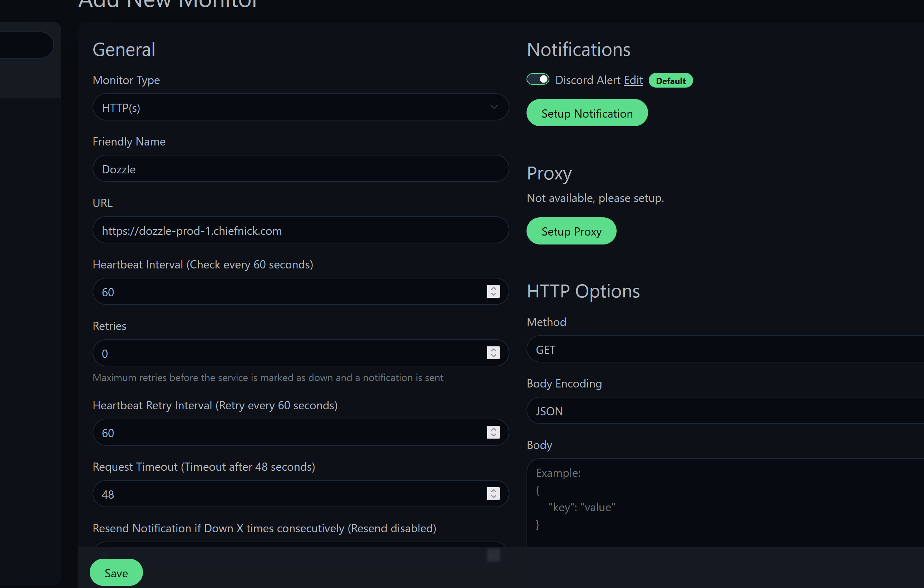Viewport: 924px width, 588px height.
Task: Expand the HTTP(s) selector chevron
Action: (x=494, y=108)
